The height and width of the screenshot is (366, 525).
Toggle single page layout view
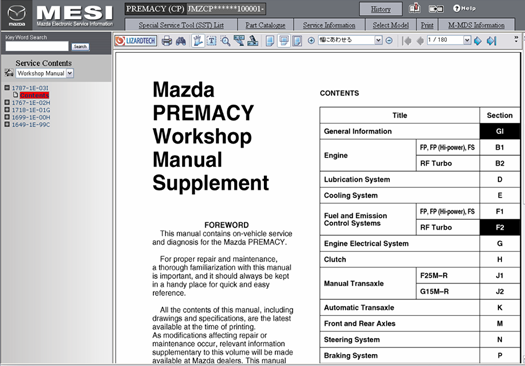click(270, 41)
